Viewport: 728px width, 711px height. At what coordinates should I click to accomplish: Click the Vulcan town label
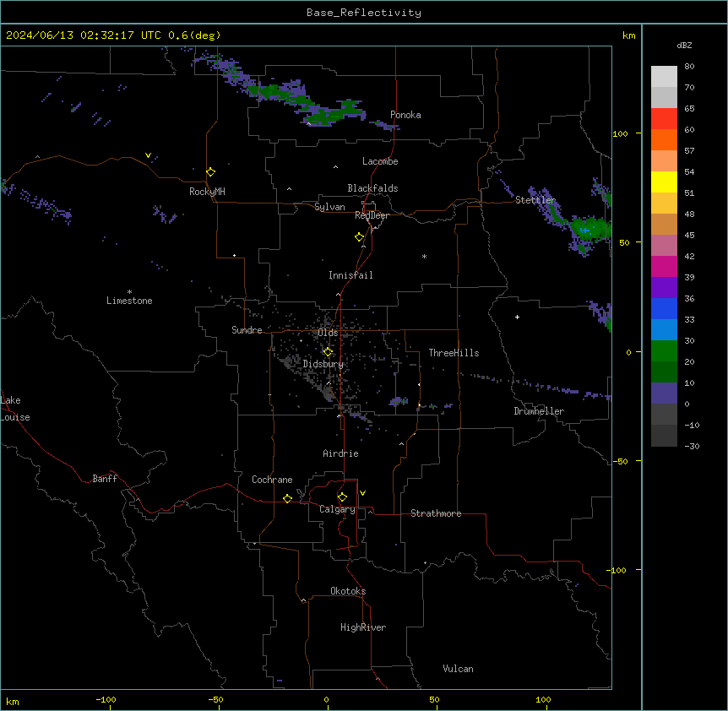(x=458, y=669)
